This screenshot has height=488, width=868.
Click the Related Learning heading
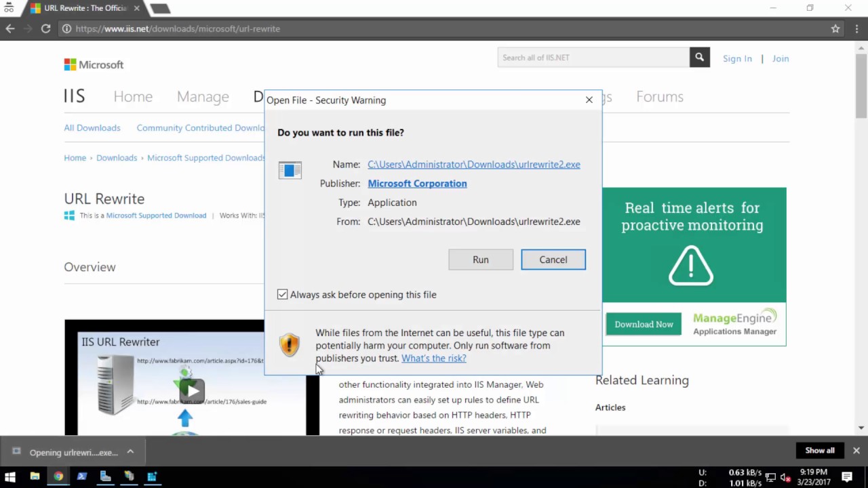pyautogui.click(x=642, y=380)
